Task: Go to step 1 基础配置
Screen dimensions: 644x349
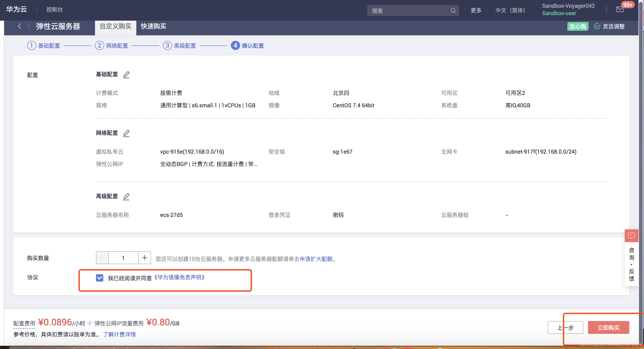Action: pos(44,46)
